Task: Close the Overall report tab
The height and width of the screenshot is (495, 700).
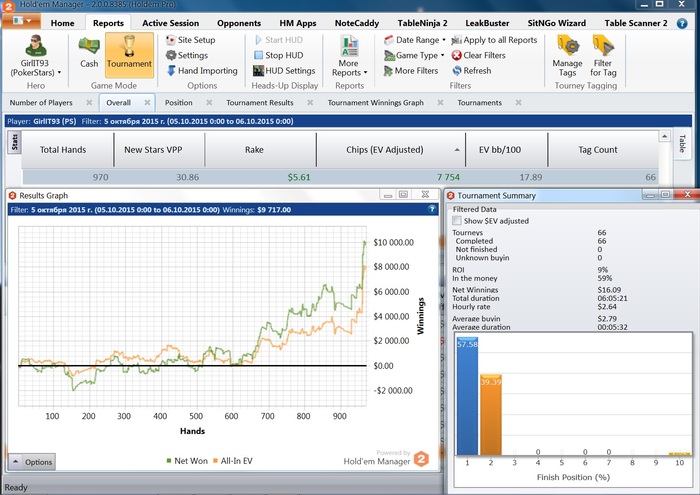Action: tap(147, 103)
